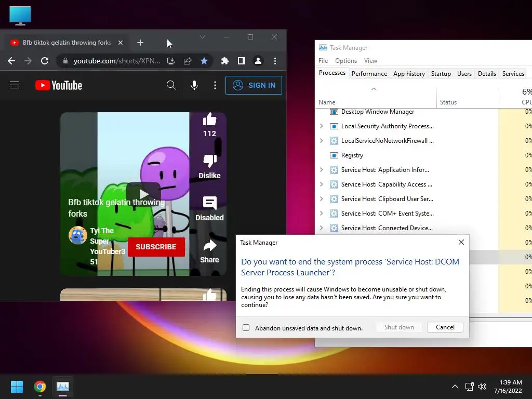Expand LocalServiceNoNetworkFirewall row
The width and height of the screenshot is (532, 399).
tap(321, 141)
